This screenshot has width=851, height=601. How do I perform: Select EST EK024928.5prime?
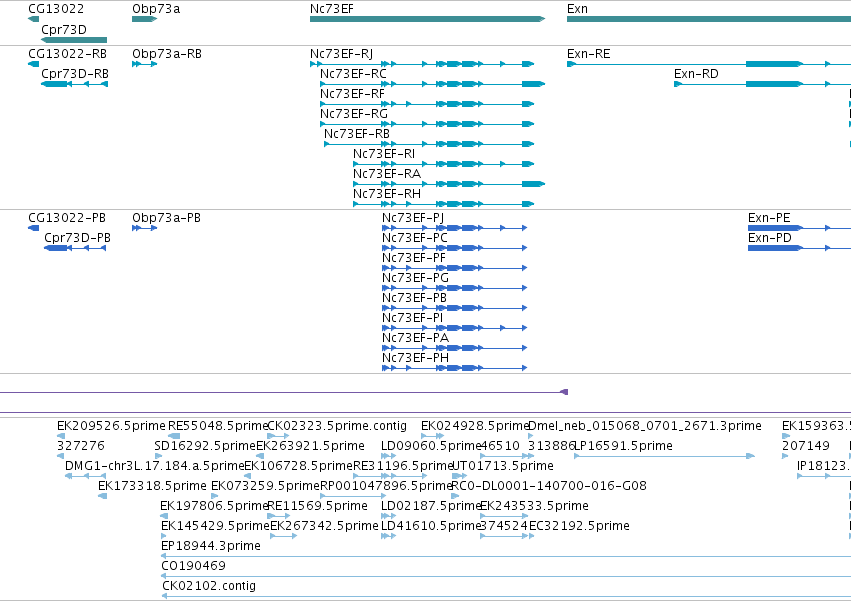click(x=474, y=426)
